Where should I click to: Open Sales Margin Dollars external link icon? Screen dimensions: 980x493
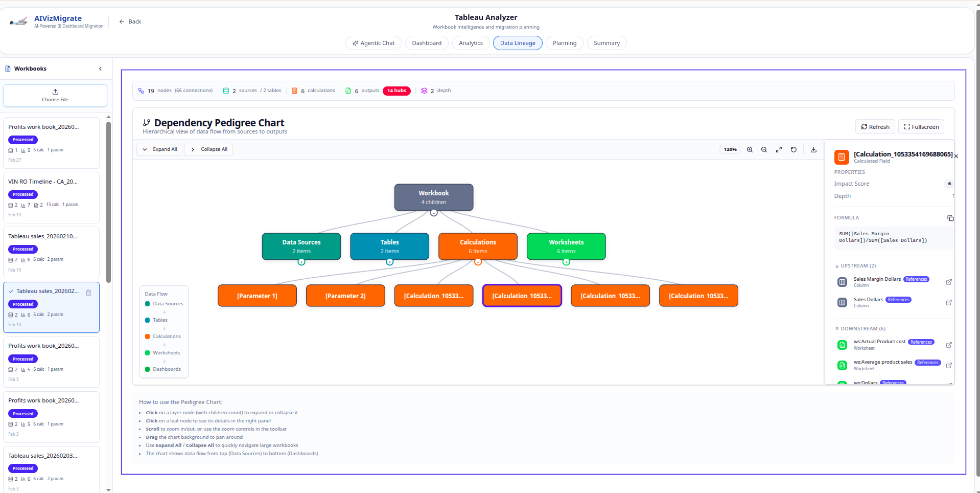click(x=949, y=282)
